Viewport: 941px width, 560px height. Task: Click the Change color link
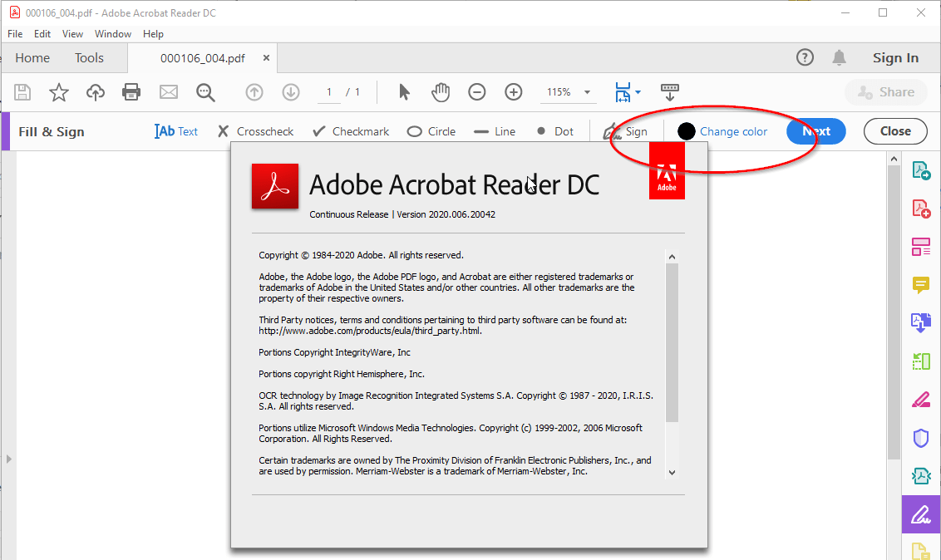[733, 131]
